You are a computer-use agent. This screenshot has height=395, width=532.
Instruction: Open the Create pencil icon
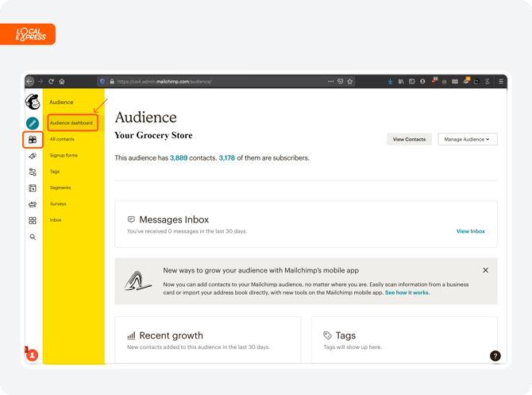(x=33, y=123)
